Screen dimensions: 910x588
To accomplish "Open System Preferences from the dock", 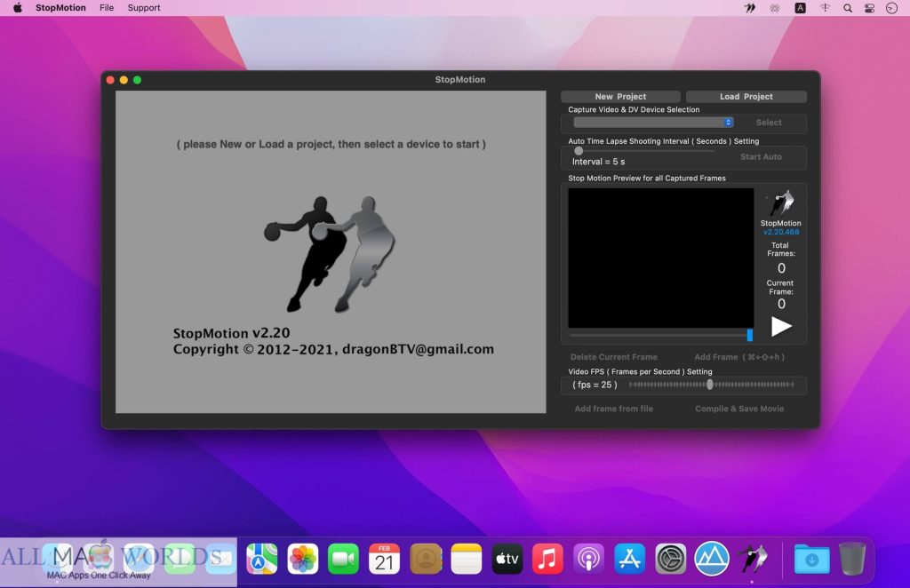I will [x=671, y=559].
